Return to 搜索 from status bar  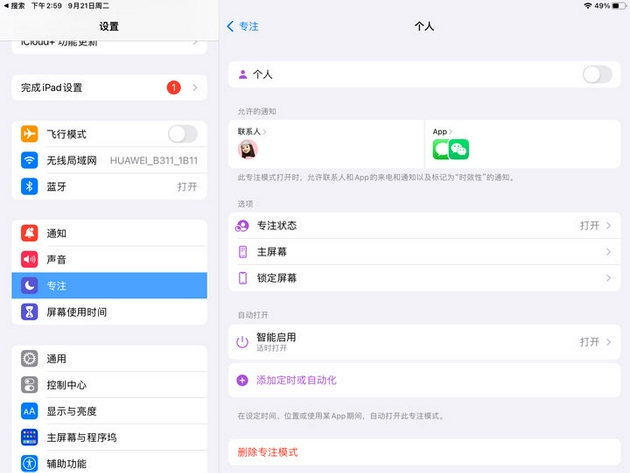[x=14, y=6]
